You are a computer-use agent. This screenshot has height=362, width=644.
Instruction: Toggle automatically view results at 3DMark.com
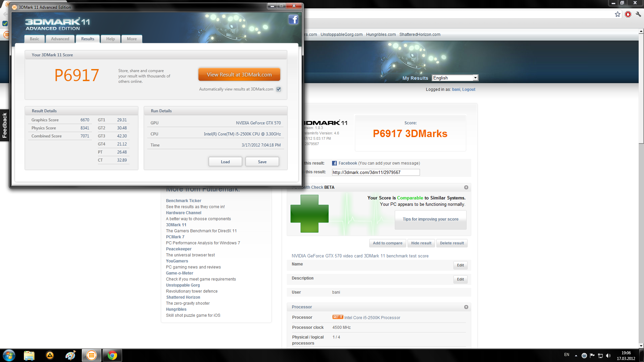point(279,89)
